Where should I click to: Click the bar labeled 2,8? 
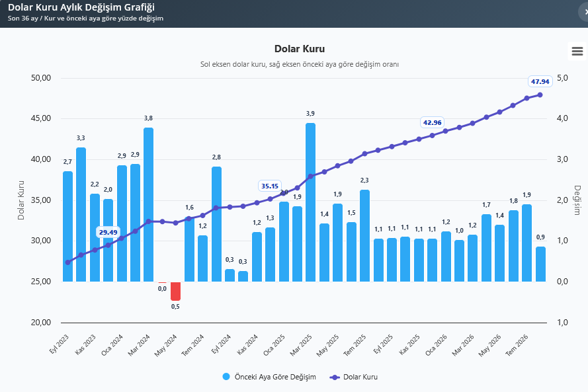216,224
